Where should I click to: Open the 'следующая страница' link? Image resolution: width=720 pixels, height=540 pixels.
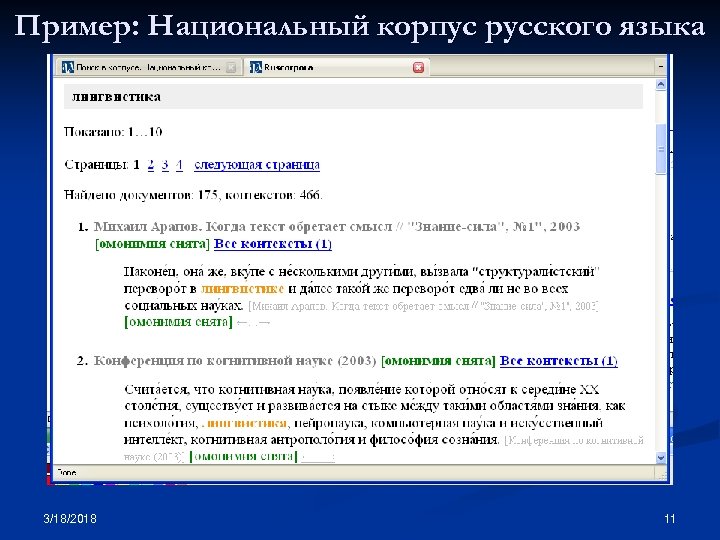pyautogui.click(x=257, y=164)
